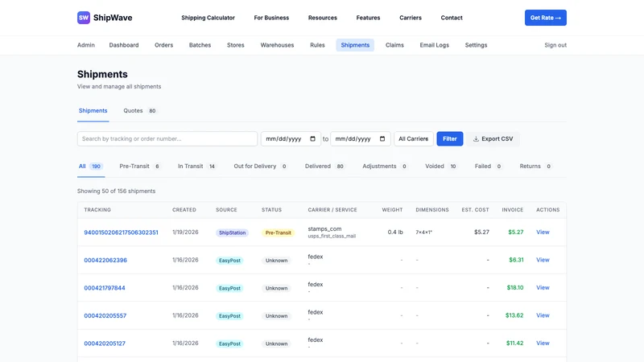This screenshot has width=644, height=362.
Task: Select the All 190 status filter
Action: 91,167
